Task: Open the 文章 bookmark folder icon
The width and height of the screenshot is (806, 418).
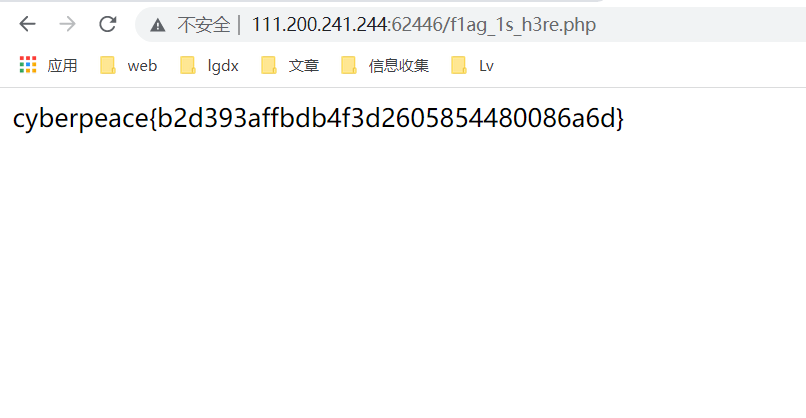Action: [269, 65]
